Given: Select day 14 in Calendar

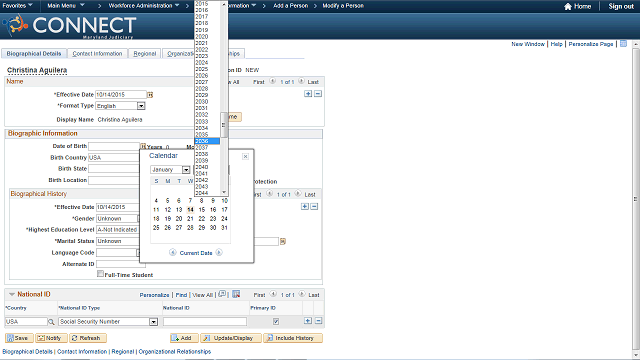Looking at the screenshot, I should (190, 210).
